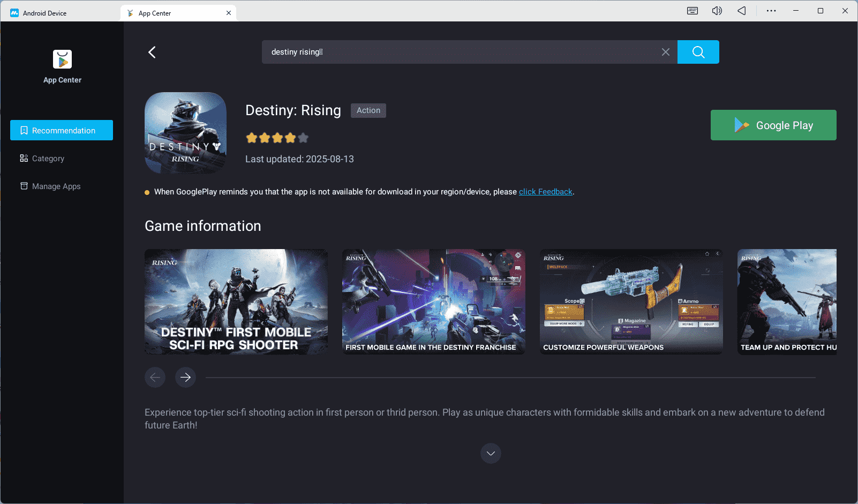Open the Category section
This screenshot has height=504, width=858.
(42, 159)
